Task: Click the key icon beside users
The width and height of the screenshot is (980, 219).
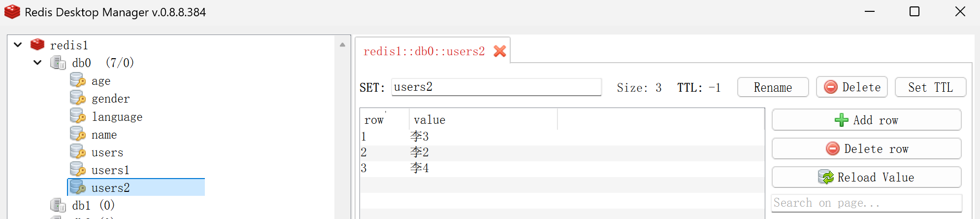Action: click(x=78, y=151)
